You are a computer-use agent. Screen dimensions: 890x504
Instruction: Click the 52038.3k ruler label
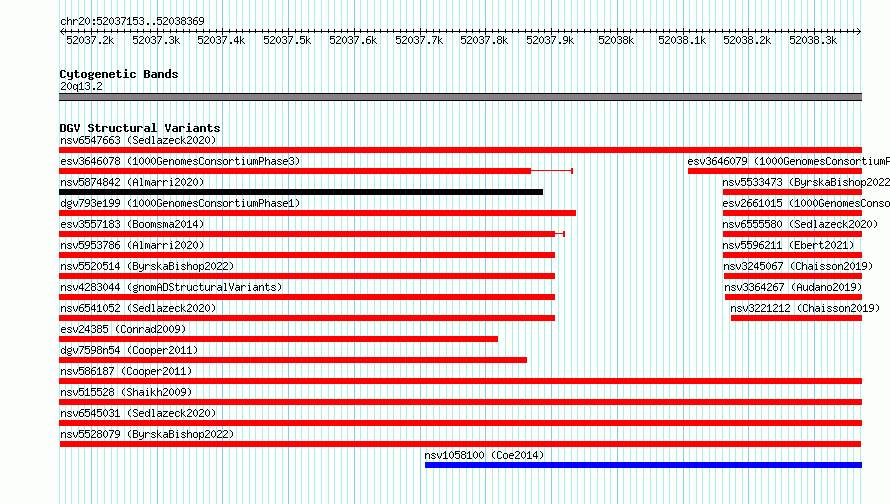pyautogui.click(x=813, y=40)
